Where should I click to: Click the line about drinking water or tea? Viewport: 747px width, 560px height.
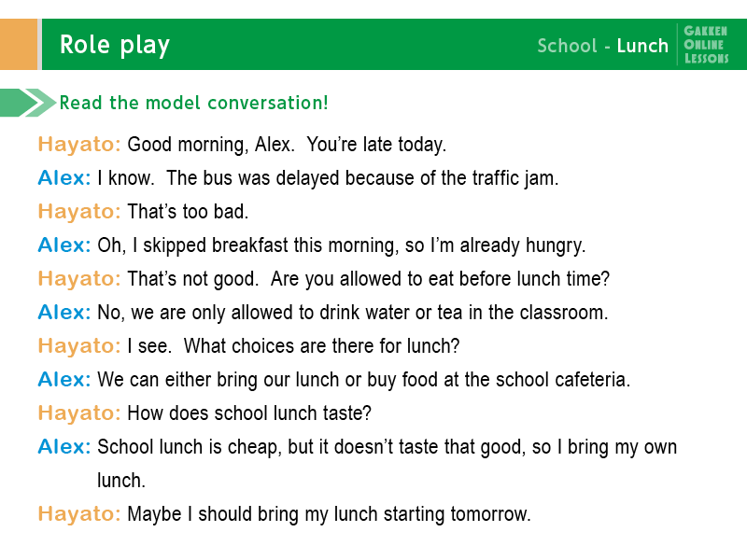[352, 313]
